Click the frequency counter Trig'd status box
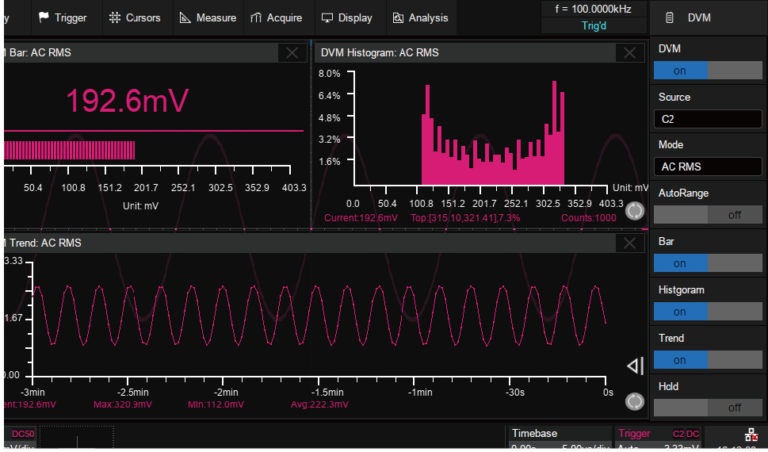768x452 pixels. [594, 17]
